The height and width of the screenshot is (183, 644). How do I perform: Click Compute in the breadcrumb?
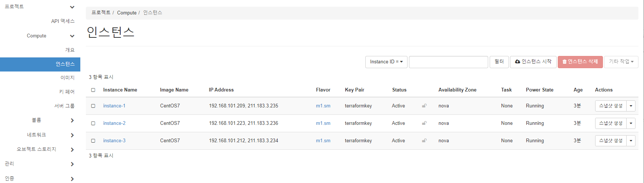pos(127,13)
